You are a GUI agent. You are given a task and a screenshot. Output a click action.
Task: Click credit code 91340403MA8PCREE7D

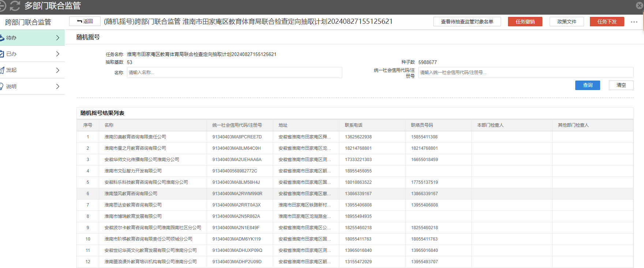pos(237,137)
